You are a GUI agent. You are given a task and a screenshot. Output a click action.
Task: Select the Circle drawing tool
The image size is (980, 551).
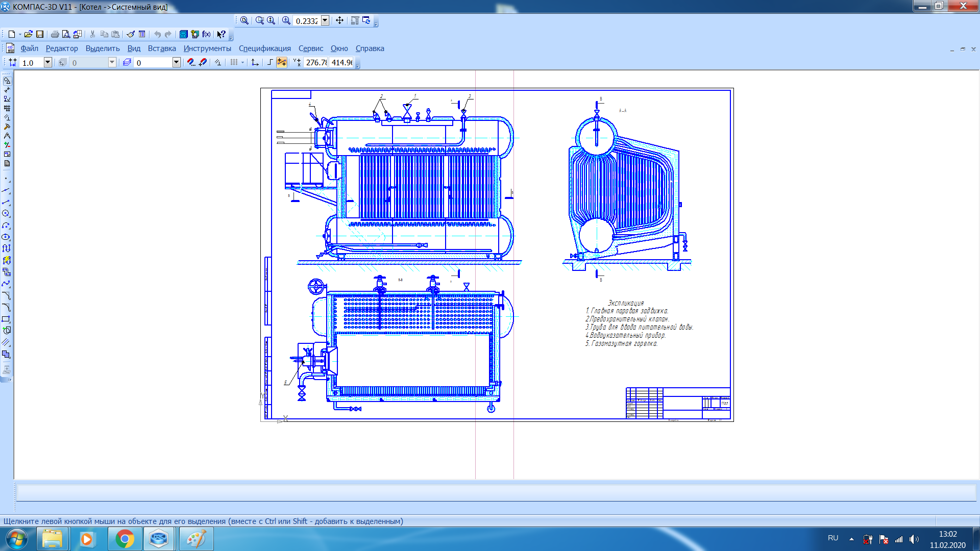6,213
